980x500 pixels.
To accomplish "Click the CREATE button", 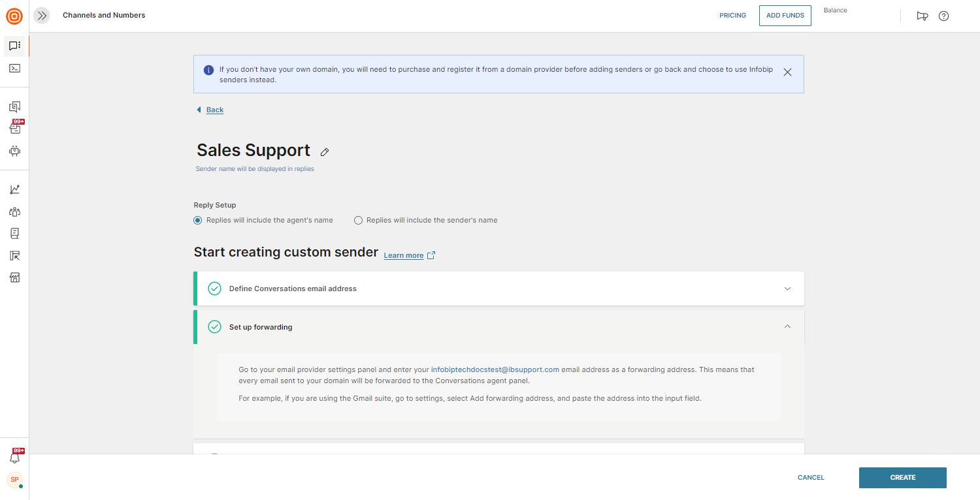I will pos(902,478).
